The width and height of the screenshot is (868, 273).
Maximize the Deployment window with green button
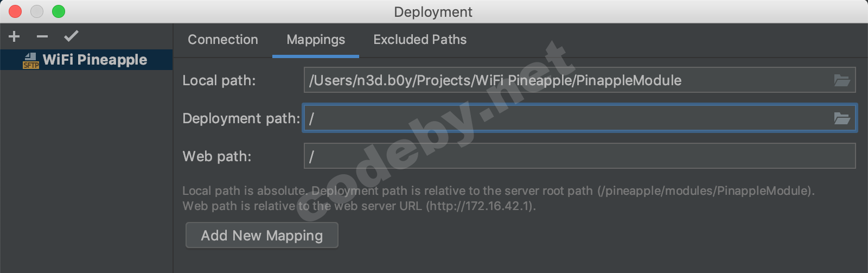click(59, 11)
